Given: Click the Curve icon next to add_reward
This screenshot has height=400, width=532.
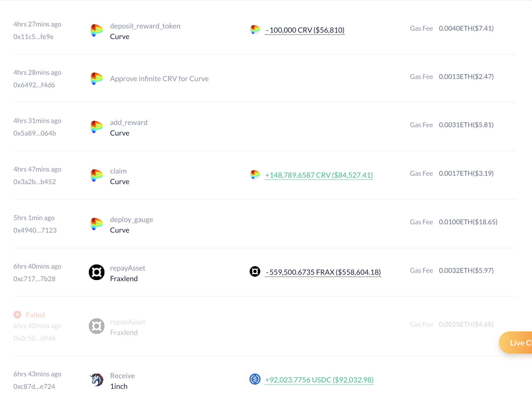Looking at the screenshot, I should pos(97,127).
